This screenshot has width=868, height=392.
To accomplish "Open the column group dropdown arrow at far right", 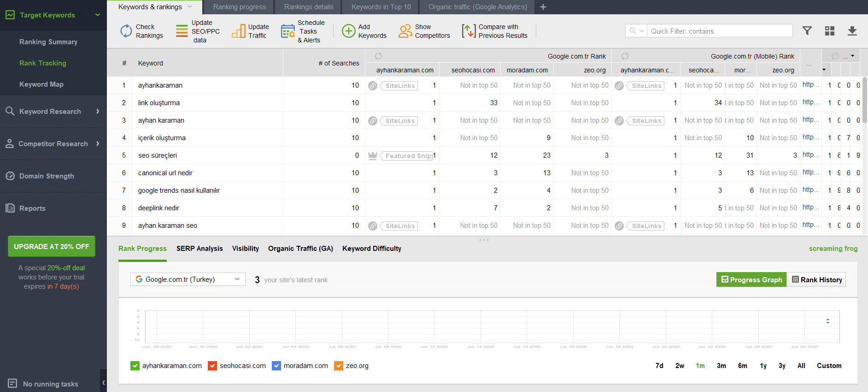I will (x=852, y=56).
